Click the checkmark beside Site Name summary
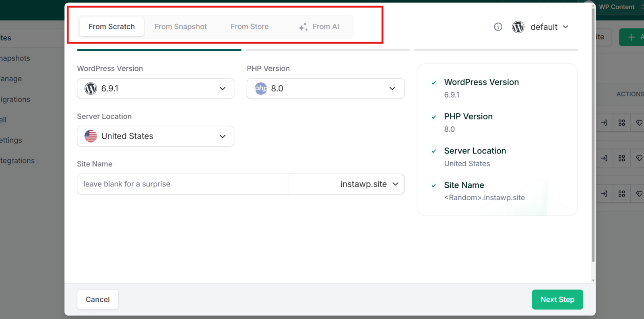 434,186
